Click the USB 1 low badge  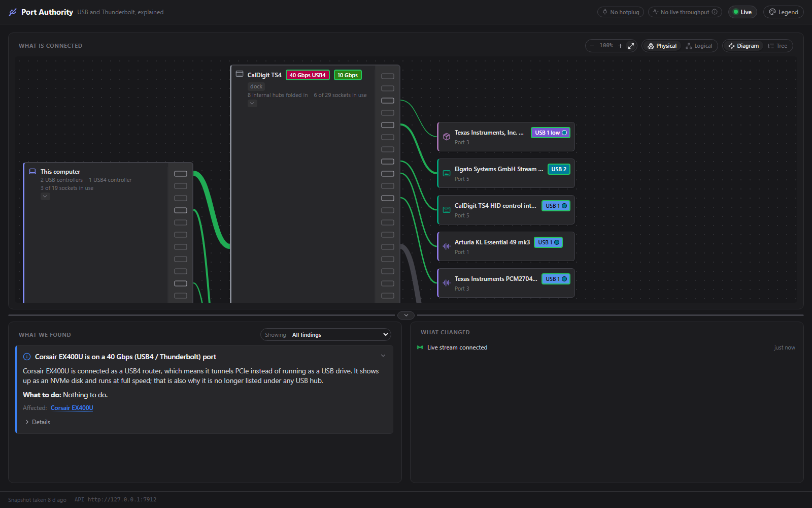coord(551,133)
